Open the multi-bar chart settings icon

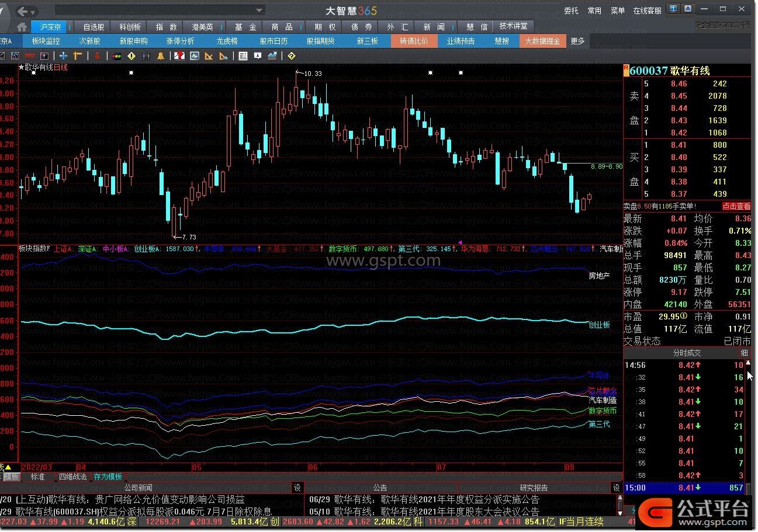click(x=15, y=56)
